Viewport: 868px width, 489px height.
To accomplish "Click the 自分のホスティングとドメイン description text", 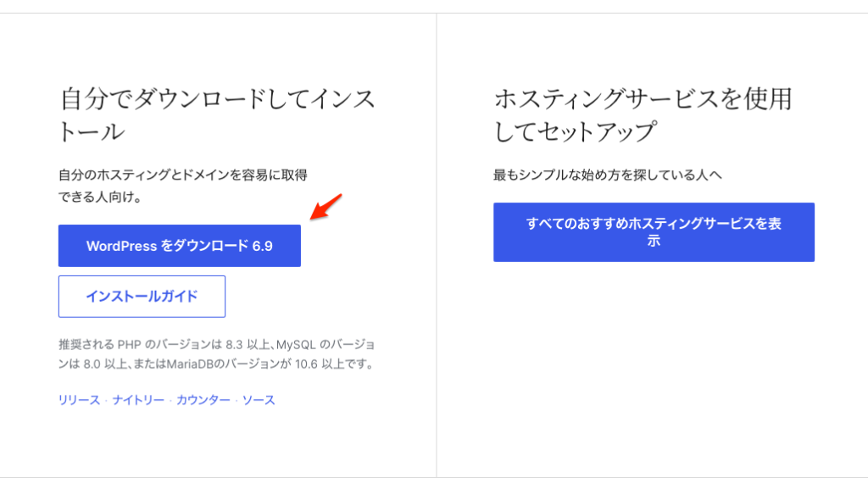I will [182, 186].
